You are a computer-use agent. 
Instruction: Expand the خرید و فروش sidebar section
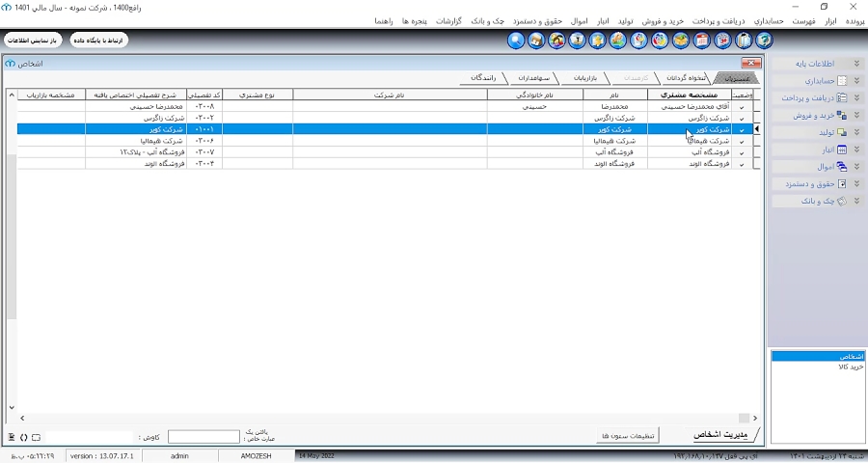[x=857, y=115]
